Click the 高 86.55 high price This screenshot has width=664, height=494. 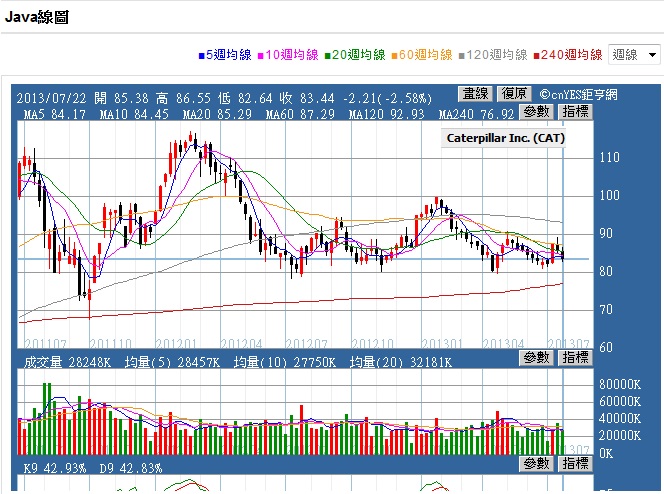pyautogui.click(x=183, y=99)
